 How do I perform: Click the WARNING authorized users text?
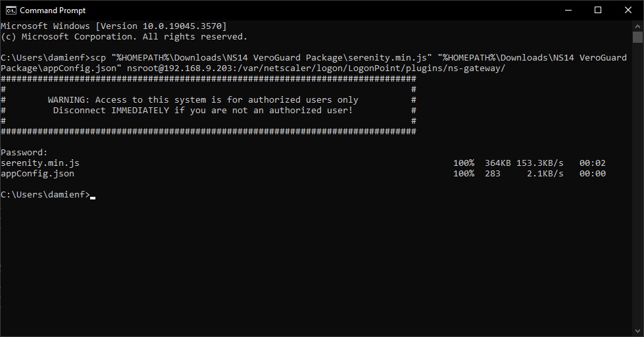point(203,100)
